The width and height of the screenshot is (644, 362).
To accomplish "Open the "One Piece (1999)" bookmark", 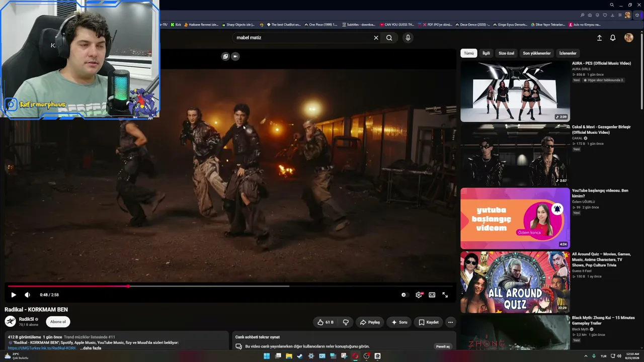I will click(320, 25).
